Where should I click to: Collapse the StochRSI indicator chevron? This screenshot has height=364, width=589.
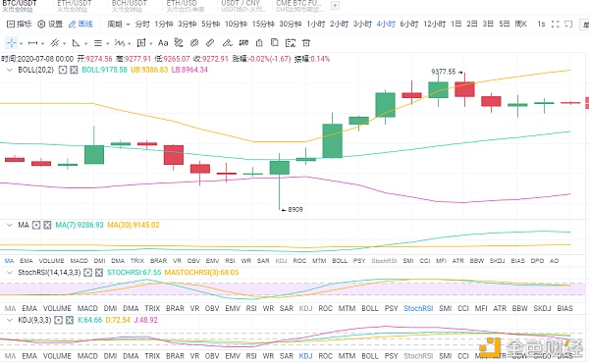[10, 273]
